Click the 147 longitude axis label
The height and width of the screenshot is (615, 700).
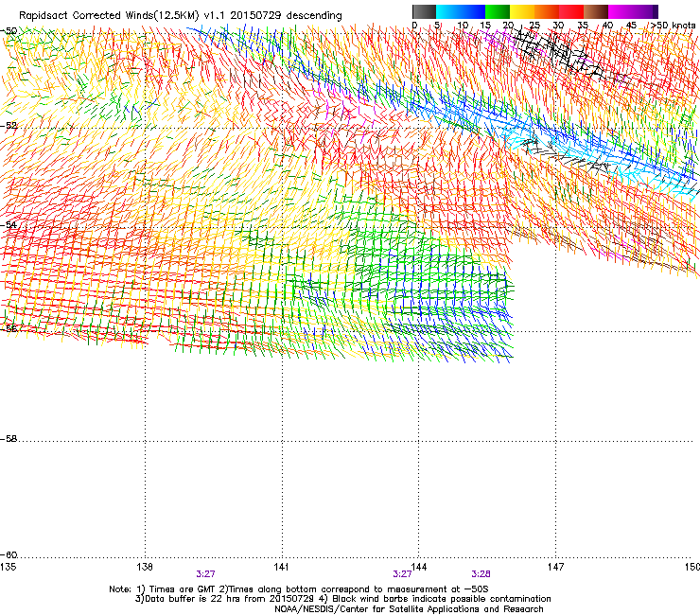556,567
